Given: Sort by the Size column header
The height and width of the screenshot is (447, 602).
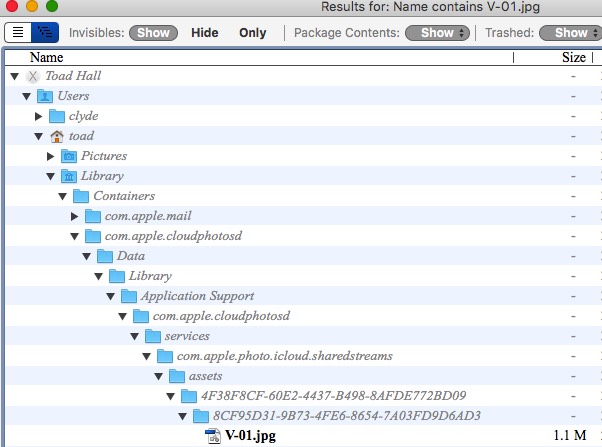Looking at the screenshot, I should click(x=574, y=57).
